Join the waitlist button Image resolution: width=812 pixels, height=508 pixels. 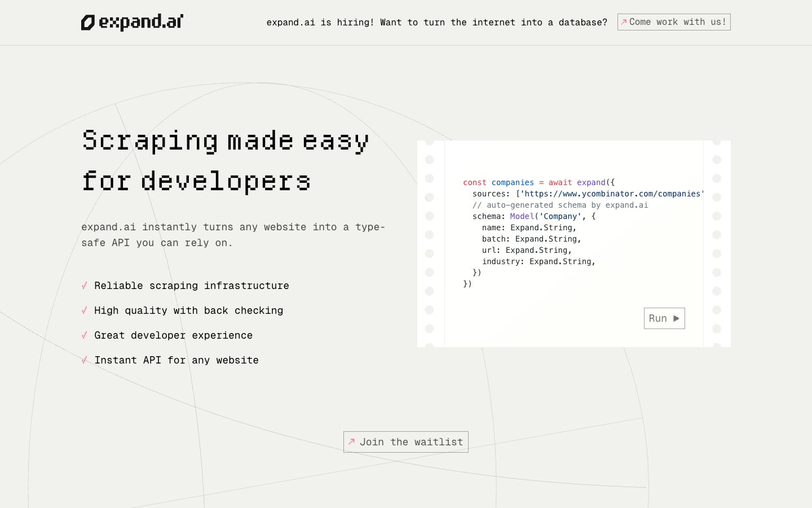406,442
